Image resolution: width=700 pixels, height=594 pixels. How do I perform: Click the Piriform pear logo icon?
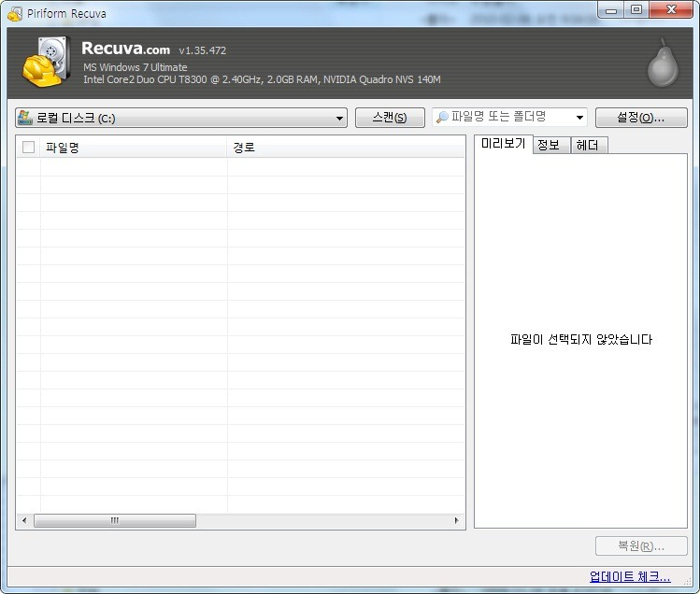pyautogui.click(x=663, y=63)
